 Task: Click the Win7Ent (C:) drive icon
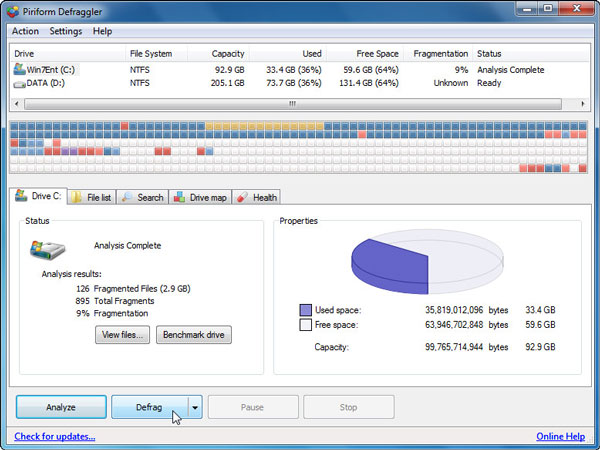20,70
